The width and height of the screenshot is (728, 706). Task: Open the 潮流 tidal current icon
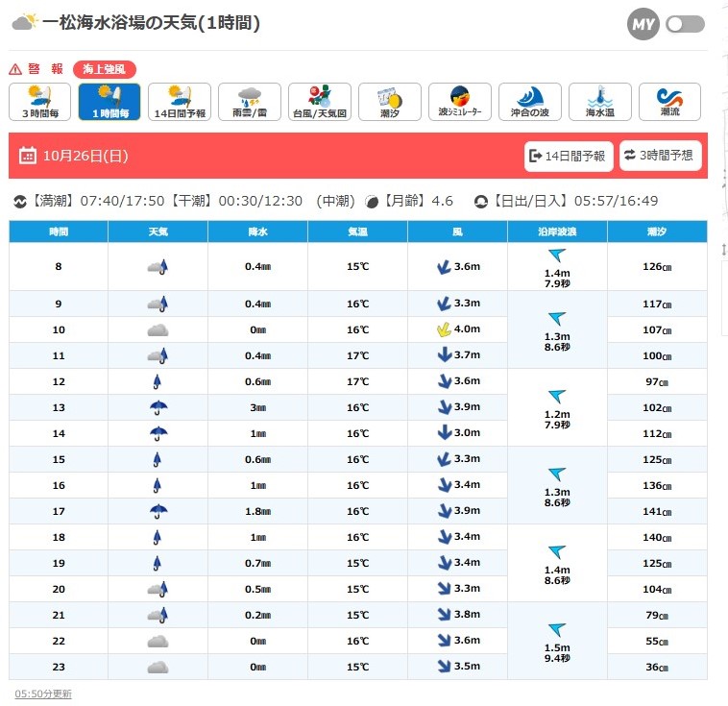click(669, 101)
